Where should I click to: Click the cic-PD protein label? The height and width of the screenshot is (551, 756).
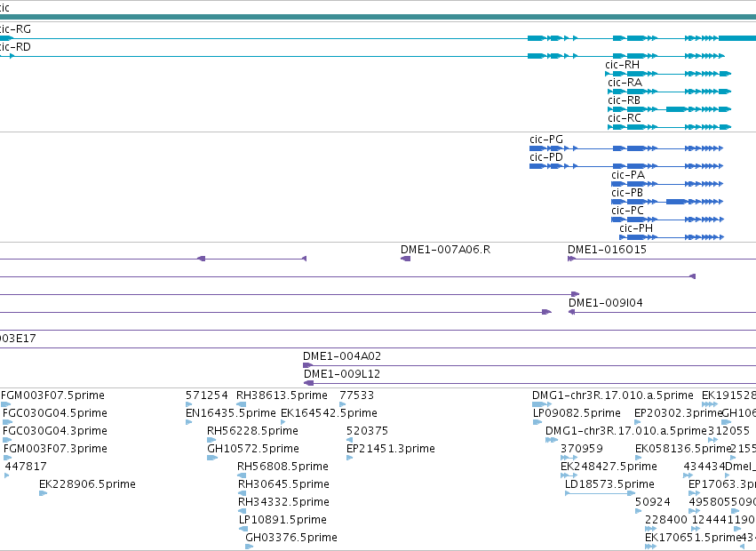pyautogui.click(x=546, y=157)
